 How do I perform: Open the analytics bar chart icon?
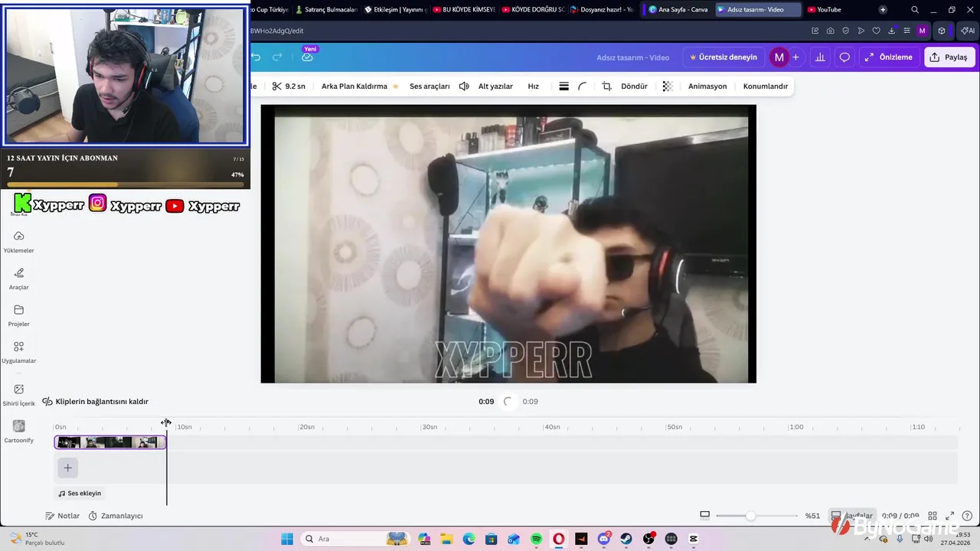coord(820,57)
